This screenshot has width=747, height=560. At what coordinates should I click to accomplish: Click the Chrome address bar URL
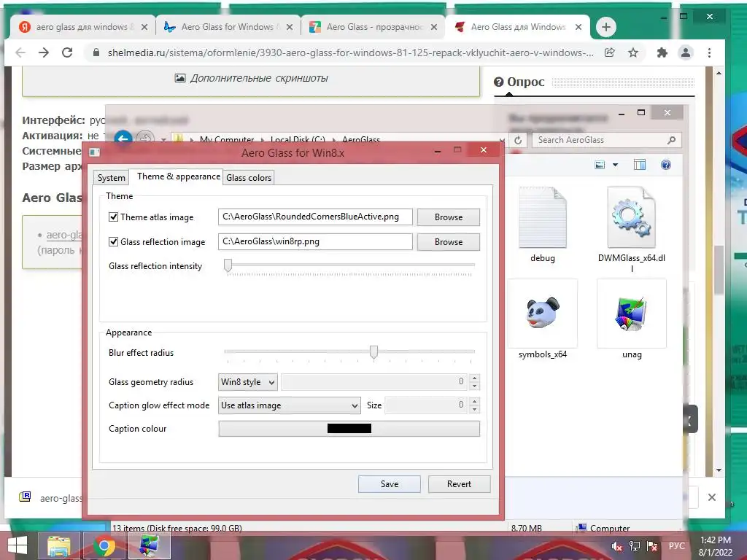(x=350, y=52)
